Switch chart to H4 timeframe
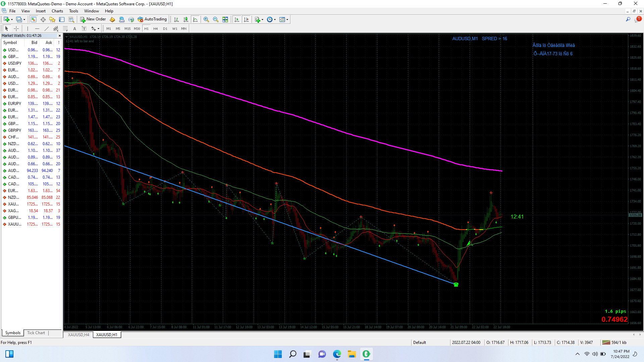Screen dimensions: 644x362 [x=155, y=29]
